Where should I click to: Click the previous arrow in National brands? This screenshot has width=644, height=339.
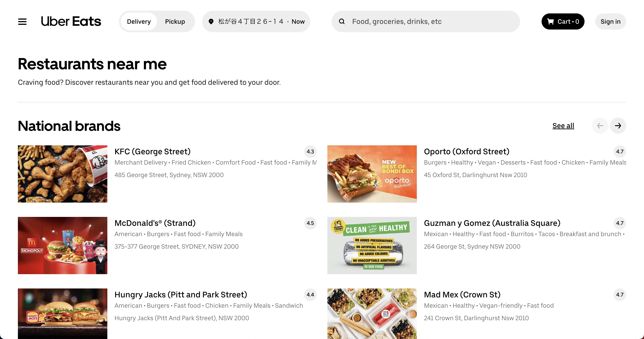point(600,126)
